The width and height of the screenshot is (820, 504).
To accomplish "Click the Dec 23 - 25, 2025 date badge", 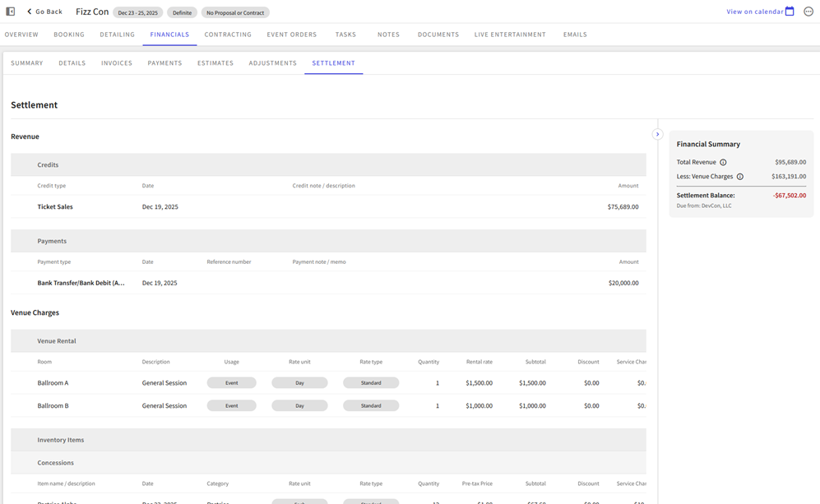I will point(137,12).
